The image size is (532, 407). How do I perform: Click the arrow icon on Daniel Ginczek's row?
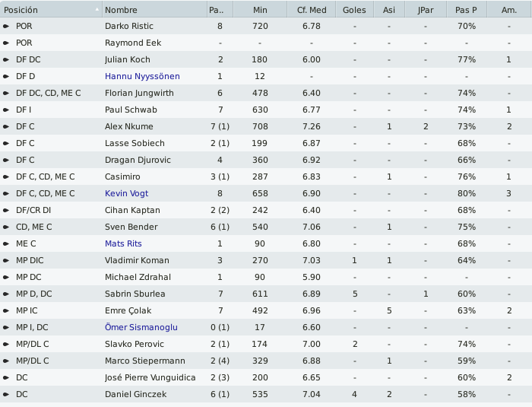(x=6, y=394)
